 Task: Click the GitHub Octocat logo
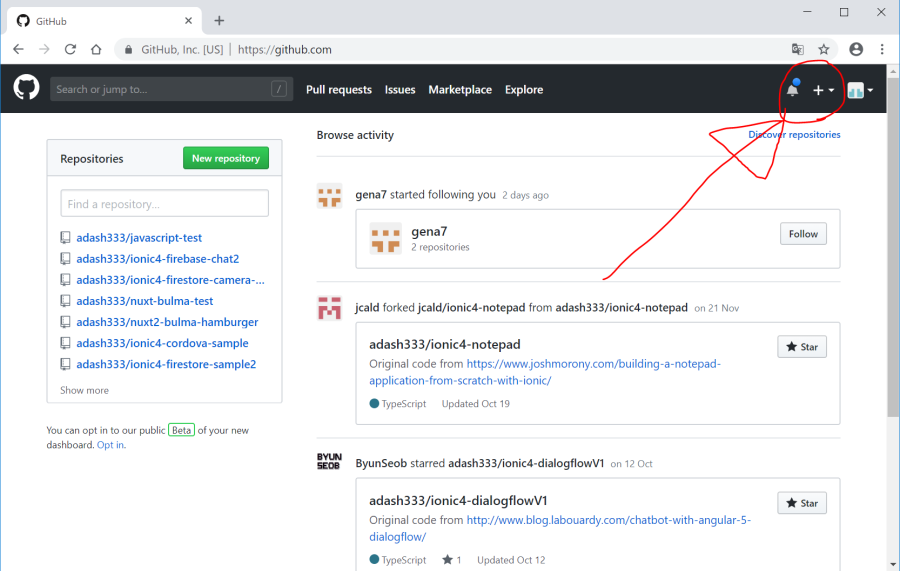[26, 89]
